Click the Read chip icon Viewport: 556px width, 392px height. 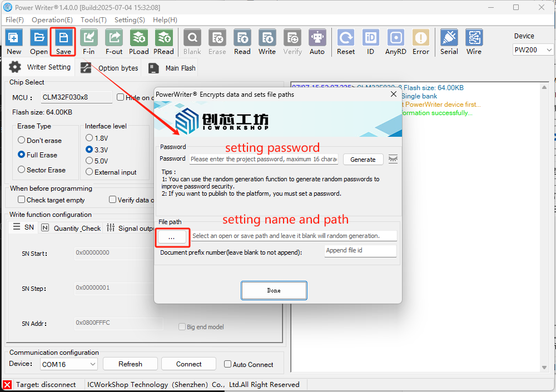pyautogui.click(x=242, y=42)
